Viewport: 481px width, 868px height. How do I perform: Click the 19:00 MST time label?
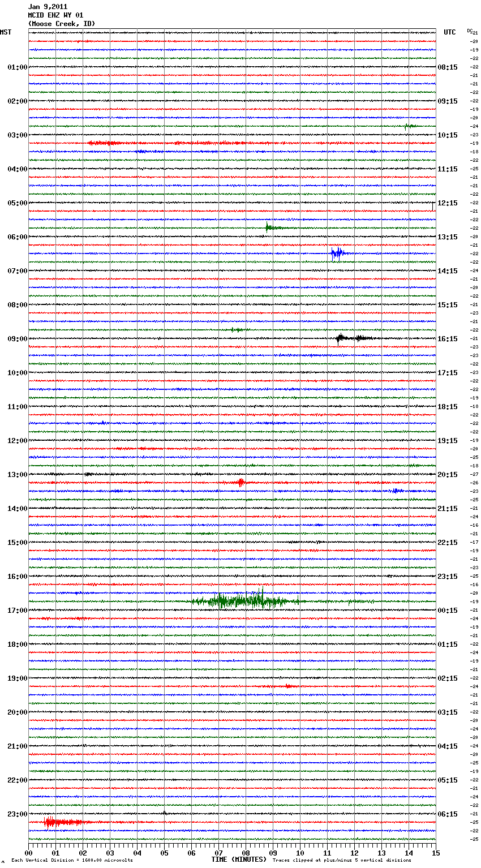[x=18, y=678]
